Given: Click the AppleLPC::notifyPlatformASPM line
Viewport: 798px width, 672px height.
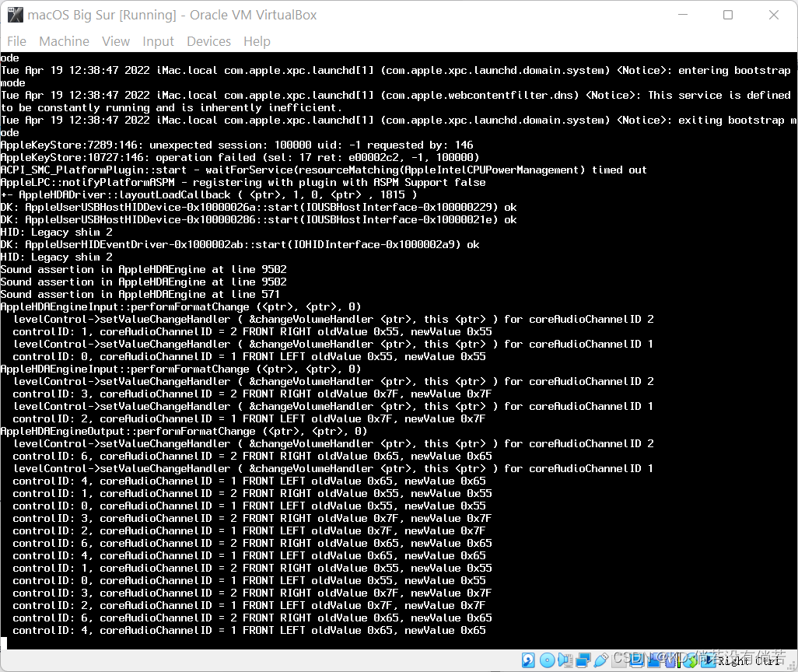Looking at the screenshot, I should click(243, 182).
